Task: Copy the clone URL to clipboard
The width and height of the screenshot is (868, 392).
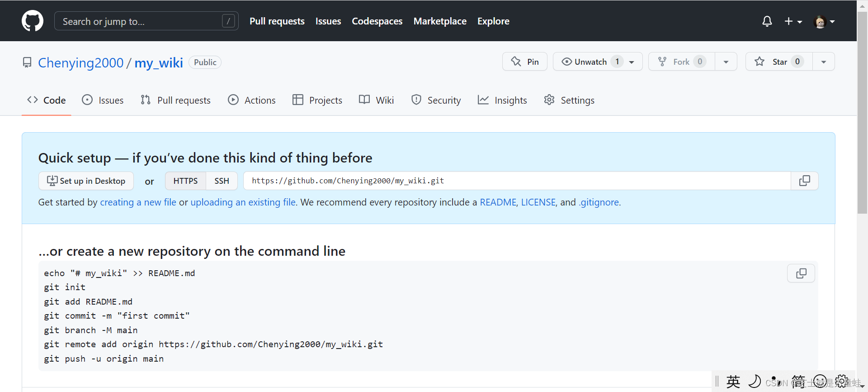Action: click(x=805, y=181)
